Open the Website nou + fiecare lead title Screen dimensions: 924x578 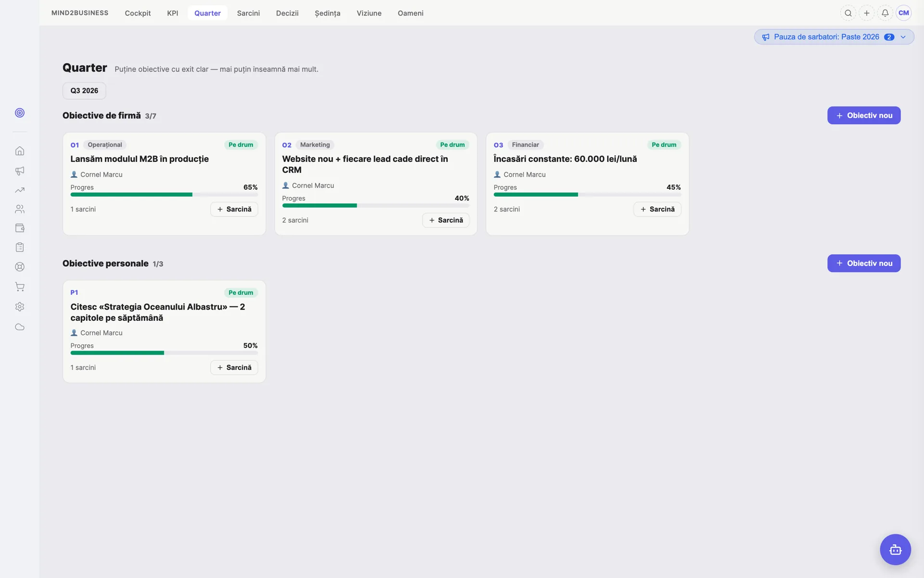(365, 164)
